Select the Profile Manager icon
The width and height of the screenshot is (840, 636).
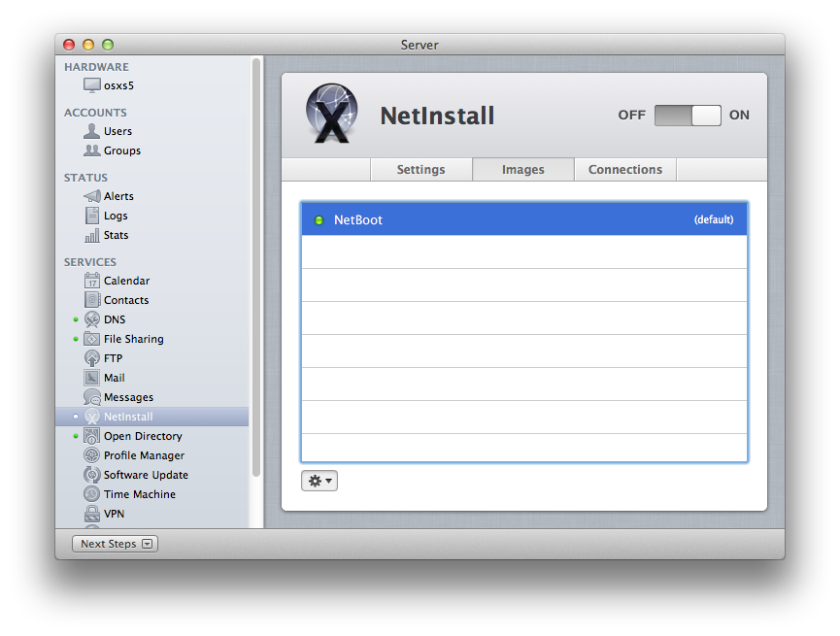pos(91,455)
